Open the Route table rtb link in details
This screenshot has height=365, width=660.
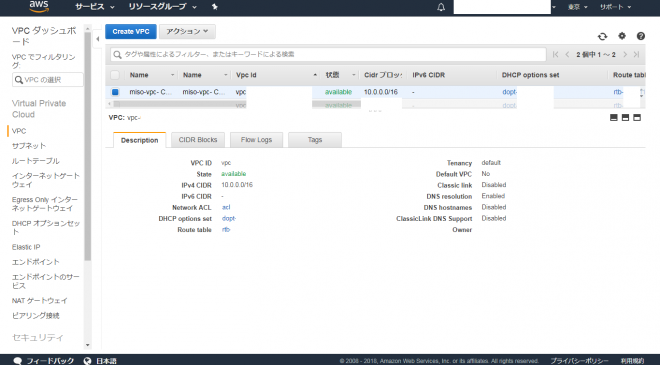pos(226,229)
